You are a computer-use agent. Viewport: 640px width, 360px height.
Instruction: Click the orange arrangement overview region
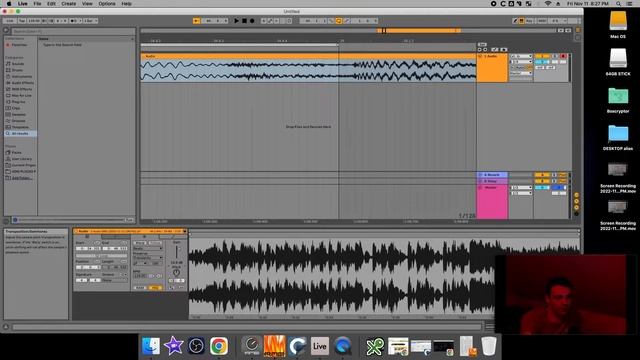(419, 31)
